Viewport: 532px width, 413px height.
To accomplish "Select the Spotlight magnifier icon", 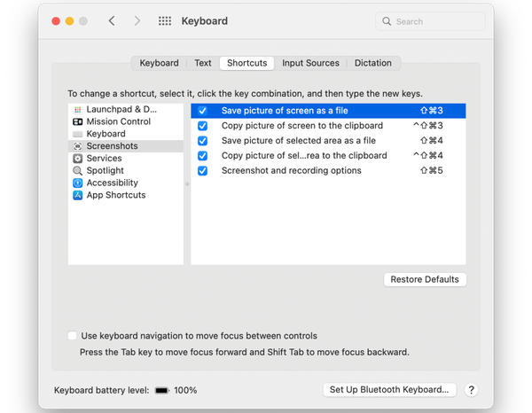I will pos(78,171).
